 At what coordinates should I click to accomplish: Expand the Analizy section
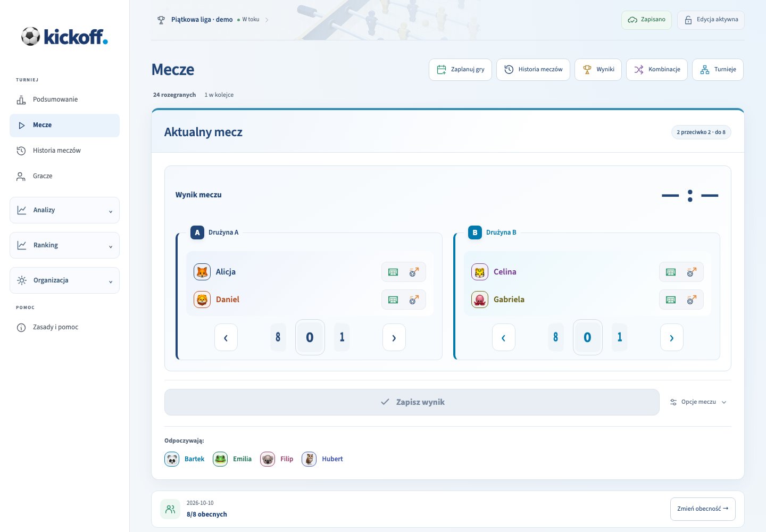click(65, 210)
